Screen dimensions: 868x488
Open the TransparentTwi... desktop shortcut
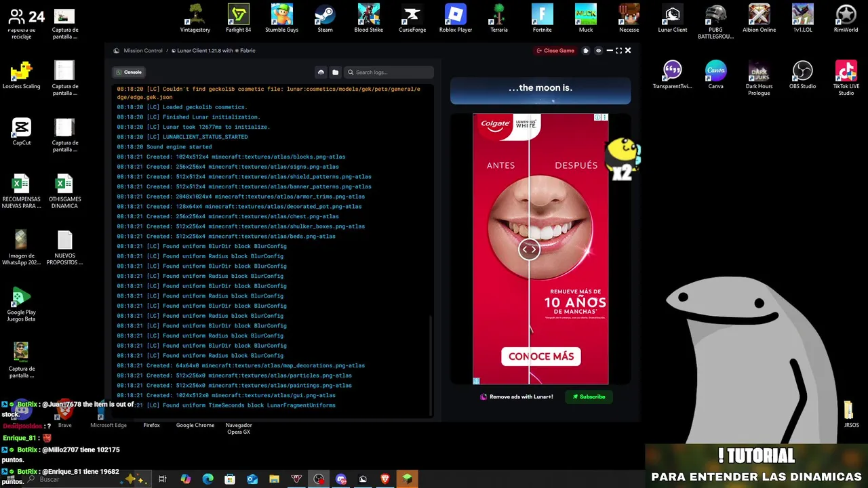point(673,75)
